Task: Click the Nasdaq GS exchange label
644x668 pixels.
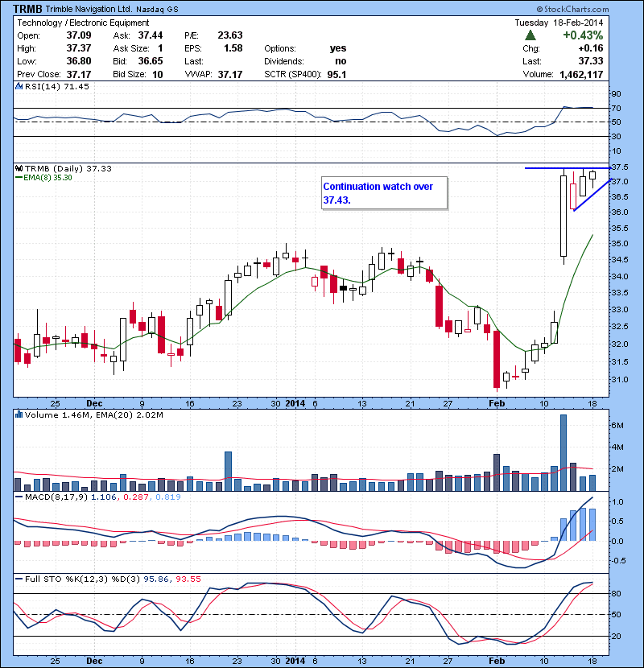Action: (157, 10)
